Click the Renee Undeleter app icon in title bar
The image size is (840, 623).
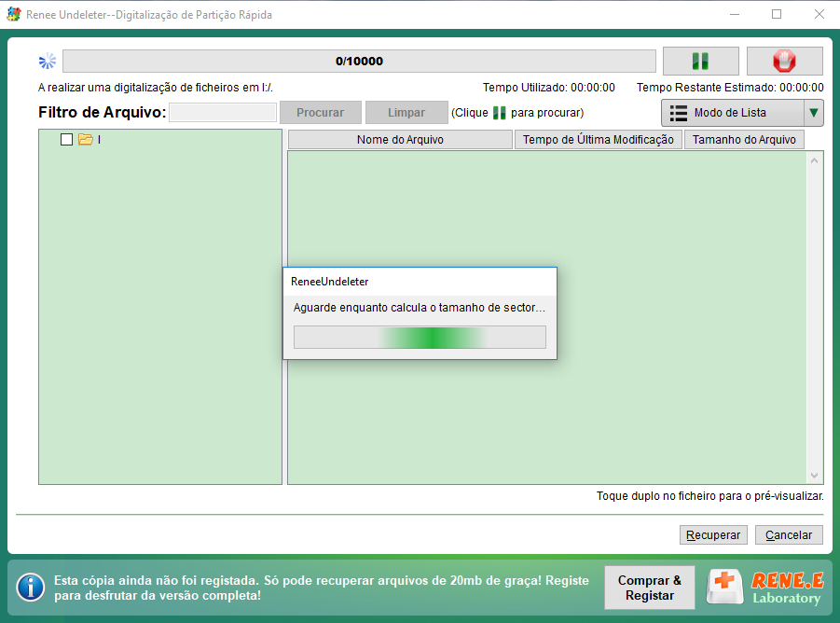point(13,15)
